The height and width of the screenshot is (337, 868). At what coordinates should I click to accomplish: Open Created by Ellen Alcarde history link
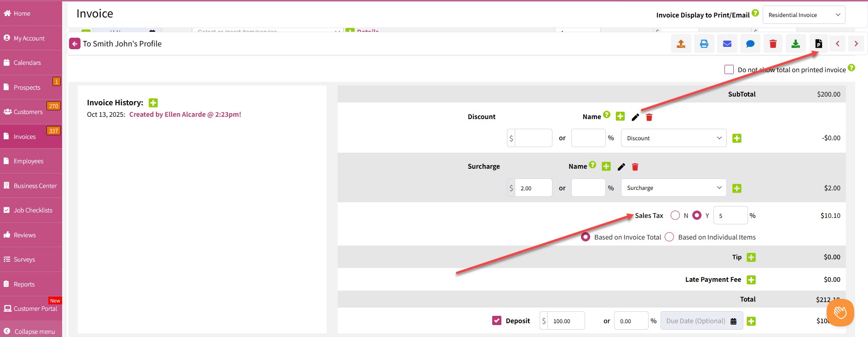tap(185, 114)
